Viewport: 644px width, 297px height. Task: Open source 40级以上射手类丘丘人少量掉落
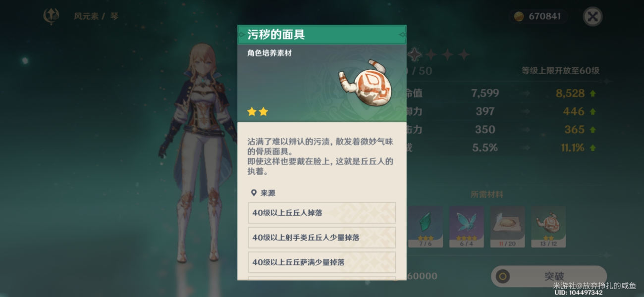(x=322, y=238)
